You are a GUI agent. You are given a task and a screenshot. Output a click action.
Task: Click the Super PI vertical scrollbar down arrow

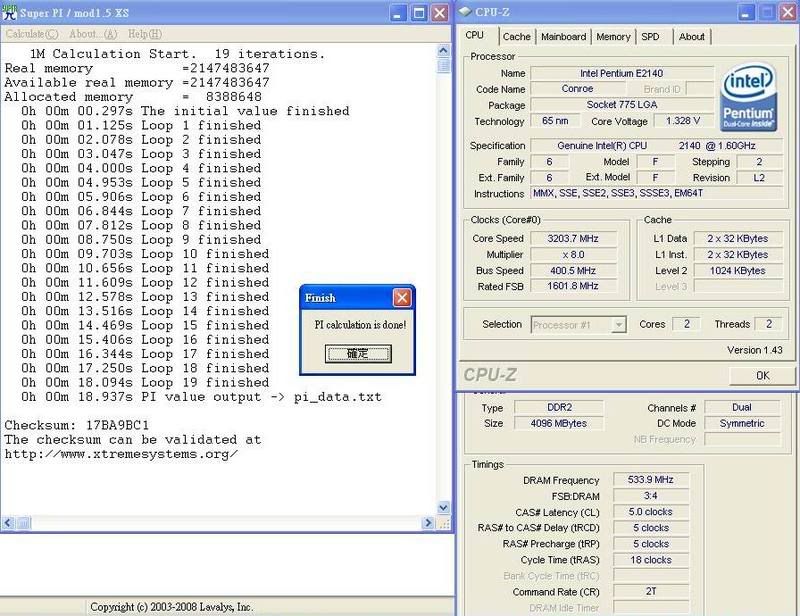(x=443, y=507)
